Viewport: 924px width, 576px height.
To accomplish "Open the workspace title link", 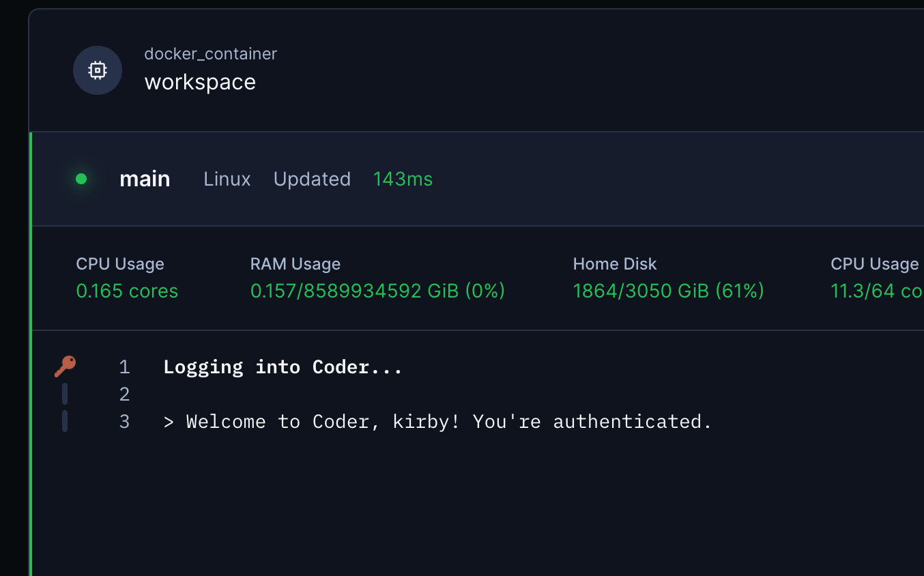I will click(200, 81).
